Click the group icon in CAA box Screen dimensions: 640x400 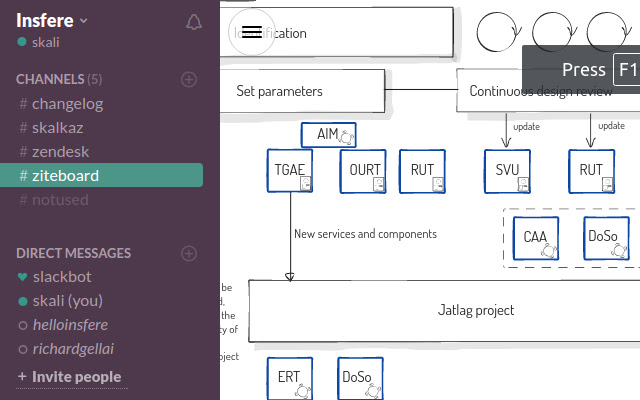[549, 251]
